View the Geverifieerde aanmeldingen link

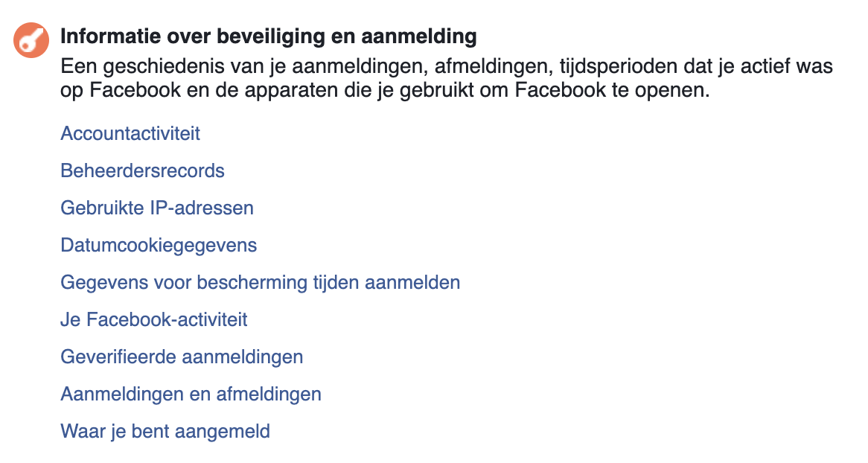coord(182,357)
